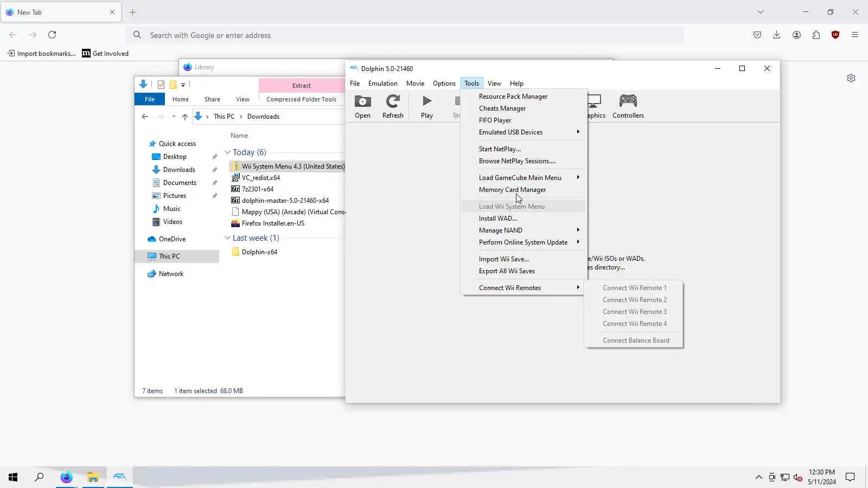Choose Export All Wii Saves

(524, 271)
